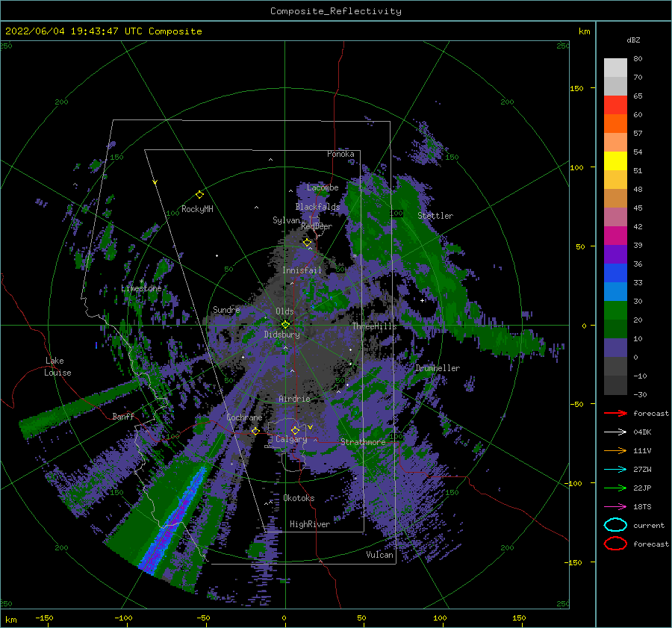Viewport: 672px width, 628px height.
Task: Click the Sundre city label
Action: coord(226,309)
